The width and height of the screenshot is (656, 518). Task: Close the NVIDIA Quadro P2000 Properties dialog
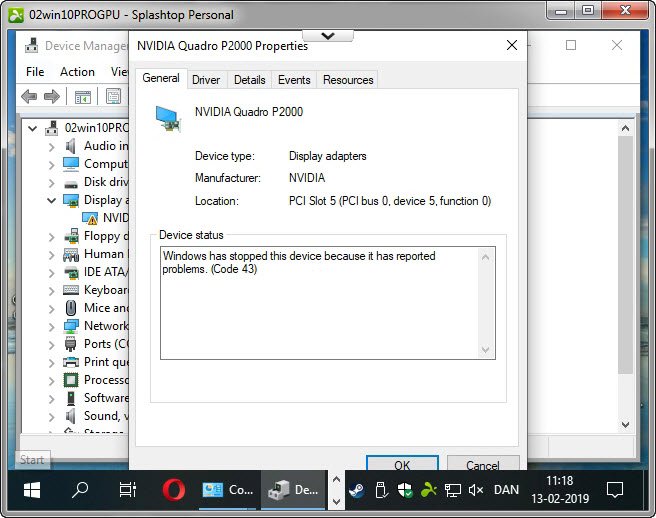click(x=512, y=45)
